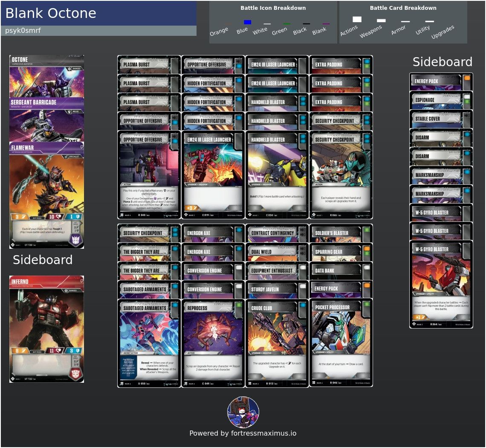This screenshot has width=486, height=448.
Task: Click the 'Sideboard' heading above Inferno
Action: (43, 260)
